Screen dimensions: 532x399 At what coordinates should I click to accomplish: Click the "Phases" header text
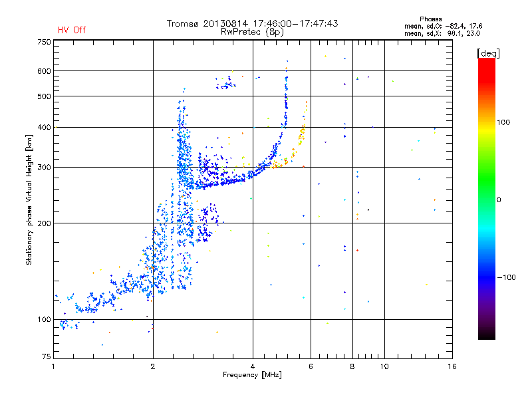tap(430, 19)
